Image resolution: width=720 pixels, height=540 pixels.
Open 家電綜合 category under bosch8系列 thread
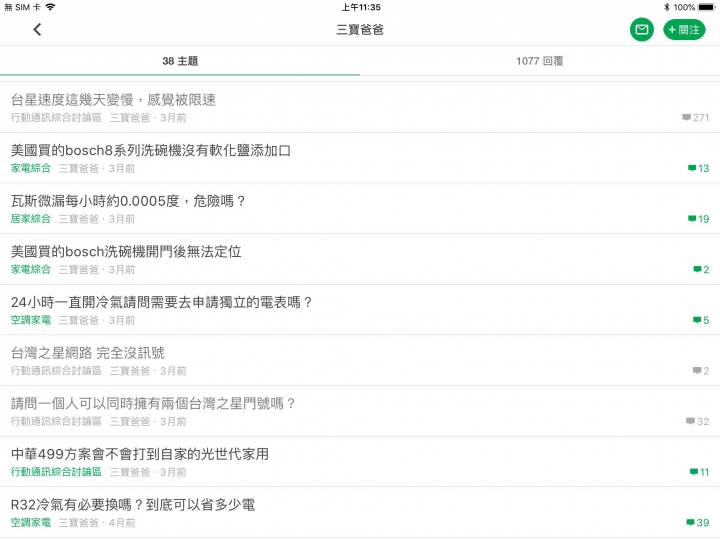(x=31, y=168)
